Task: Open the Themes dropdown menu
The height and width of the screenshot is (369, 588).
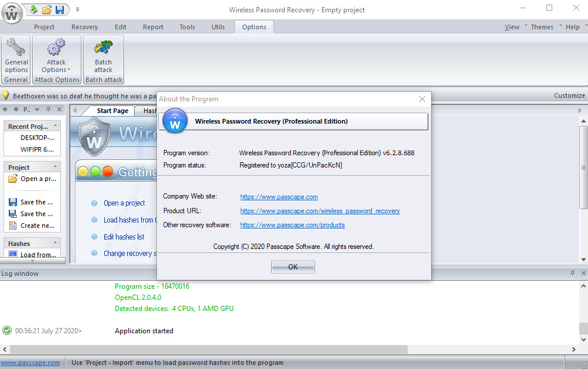Action: 542,27
